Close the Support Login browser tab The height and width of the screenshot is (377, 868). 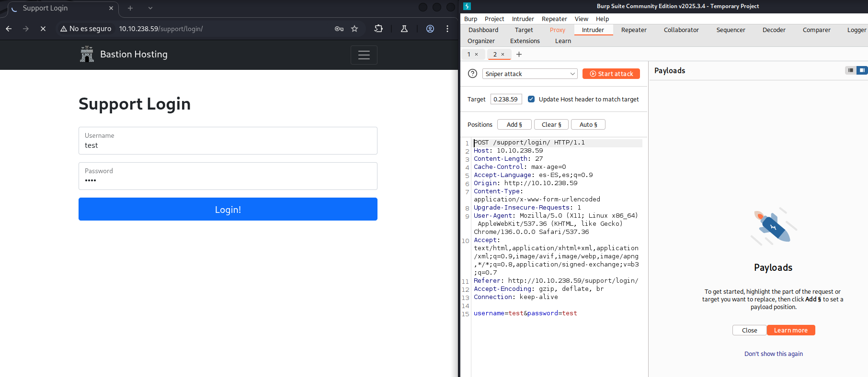(111, 8)
